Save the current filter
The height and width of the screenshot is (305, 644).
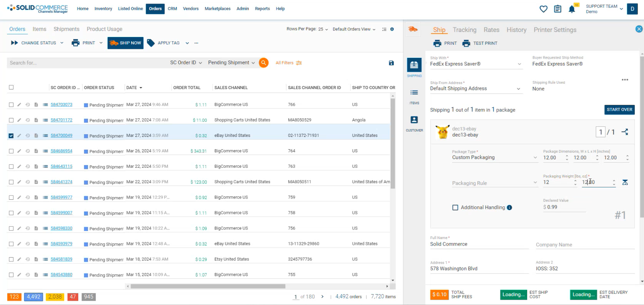(391, 63)
